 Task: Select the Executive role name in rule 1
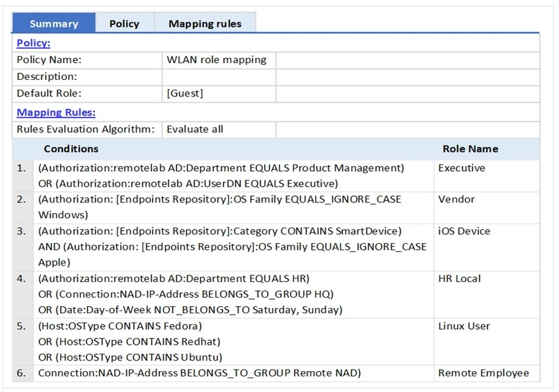tap(461, 168)
